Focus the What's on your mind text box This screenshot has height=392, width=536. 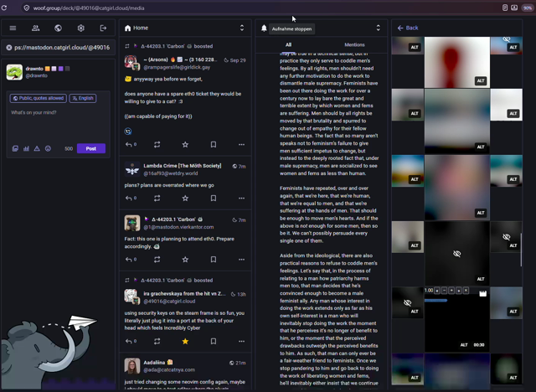pyautogui.click(x=58, y=123)
